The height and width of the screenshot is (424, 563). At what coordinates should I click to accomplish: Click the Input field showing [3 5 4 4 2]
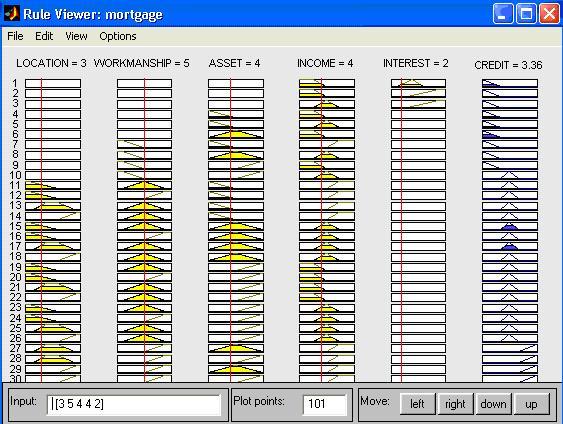(x=134, y=405)
